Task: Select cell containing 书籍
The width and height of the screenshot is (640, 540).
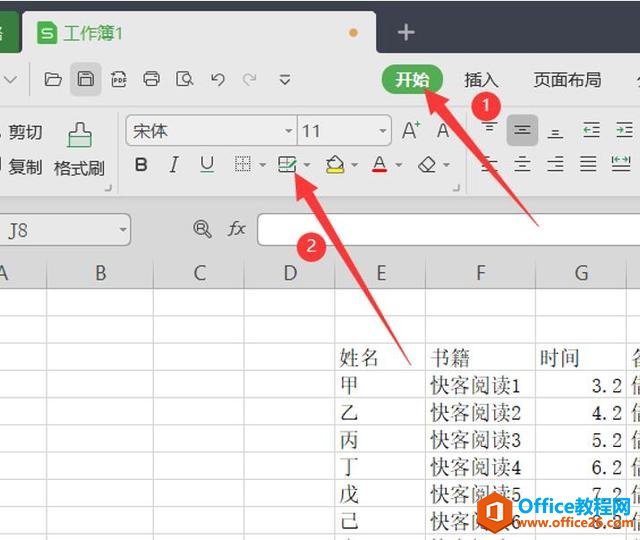Action: pos(481,358)
